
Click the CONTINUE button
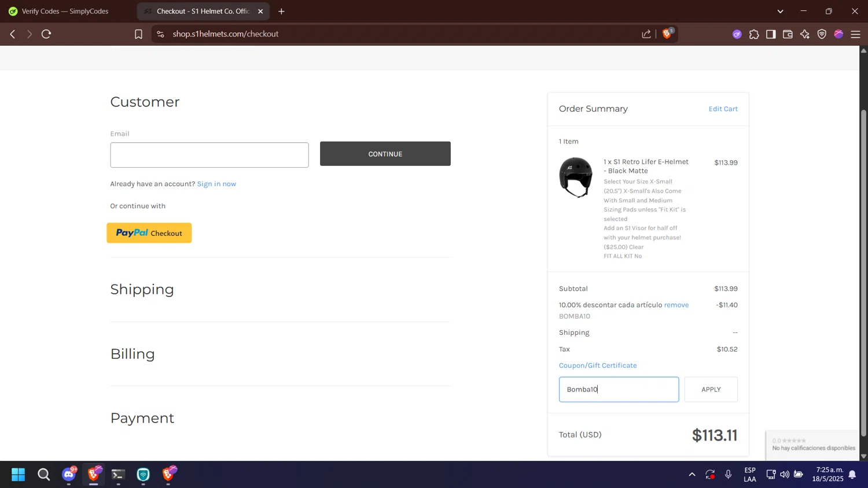point(385,154)
